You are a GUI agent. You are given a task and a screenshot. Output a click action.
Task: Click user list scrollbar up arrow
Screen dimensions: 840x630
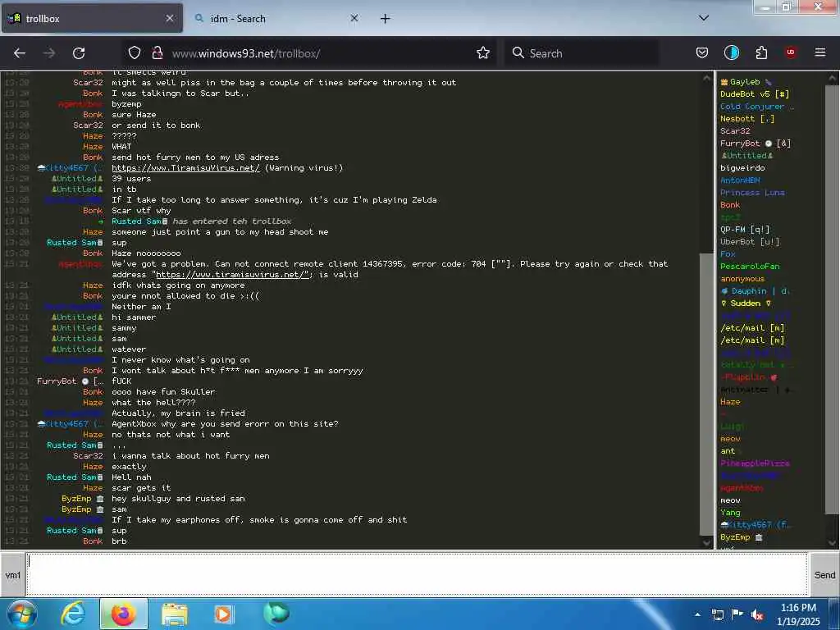(x=833, y=78)
